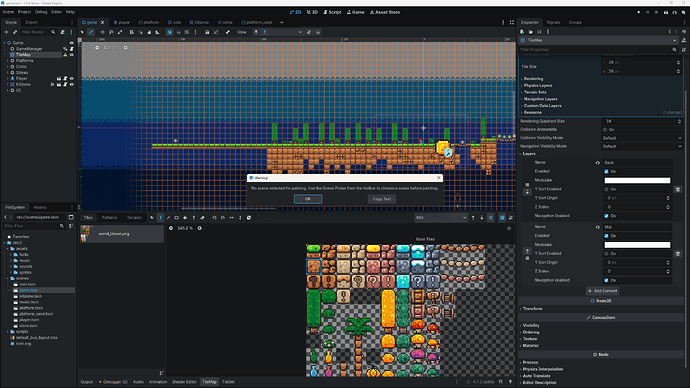690x388 pixels.
Task: Collapse the assets folder in FileSystem
Action: 7,249
